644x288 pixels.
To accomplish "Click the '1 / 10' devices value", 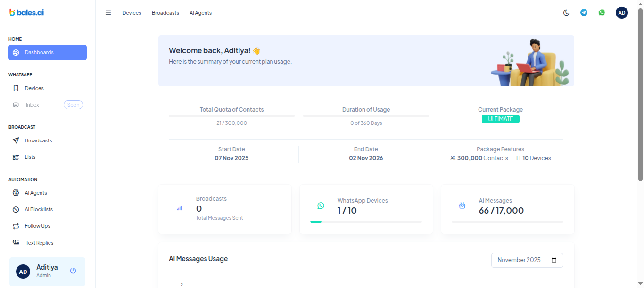I will click(x=347, y=211).
